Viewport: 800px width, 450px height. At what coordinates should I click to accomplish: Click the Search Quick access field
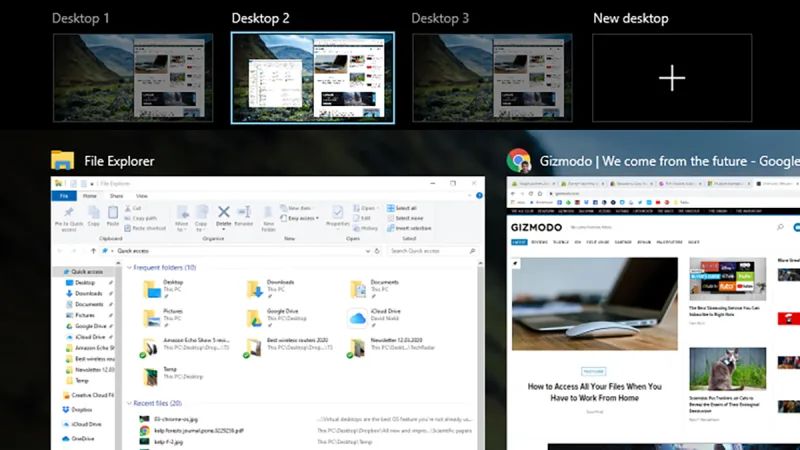pos(432,251)
